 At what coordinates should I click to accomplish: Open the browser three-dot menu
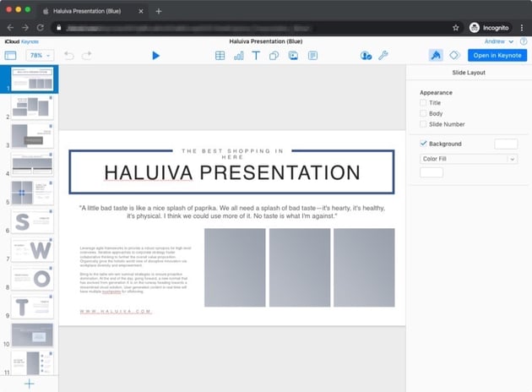[522, 28]
